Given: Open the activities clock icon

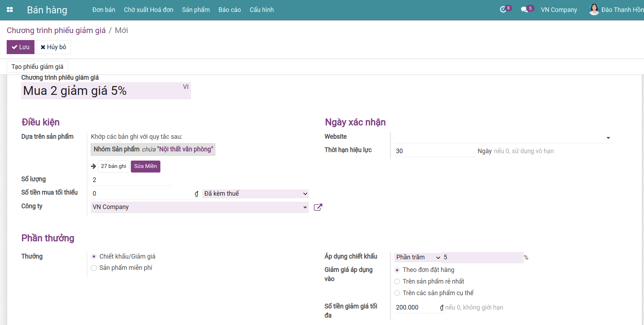Looking at the screenshot, I should click(503, 9).
